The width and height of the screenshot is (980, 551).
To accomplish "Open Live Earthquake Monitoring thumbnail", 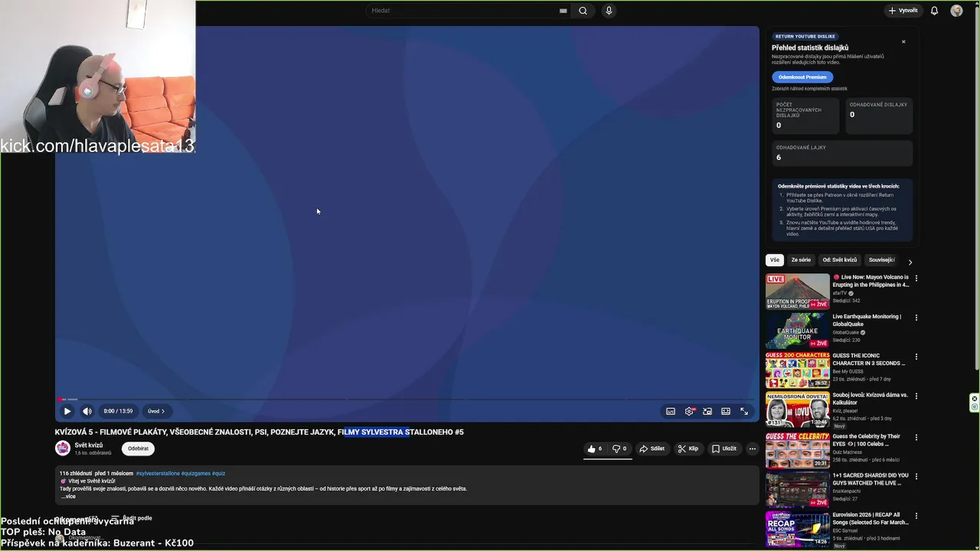I will (x=797, y=331).
